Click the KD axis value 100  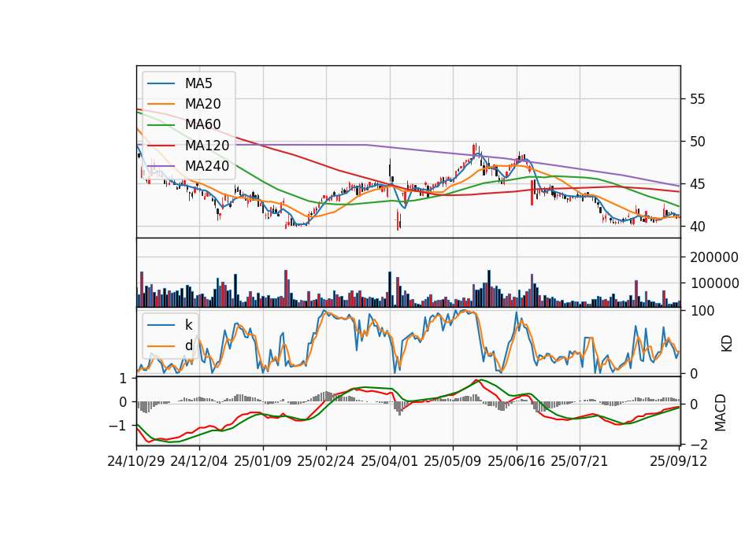702,311
